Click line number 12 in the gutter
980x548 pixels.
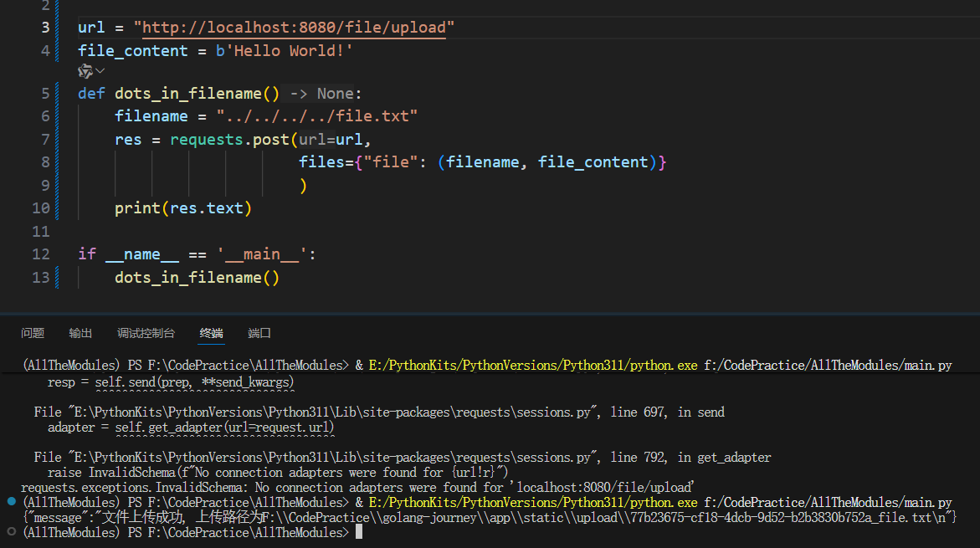[x=41, y=254]
